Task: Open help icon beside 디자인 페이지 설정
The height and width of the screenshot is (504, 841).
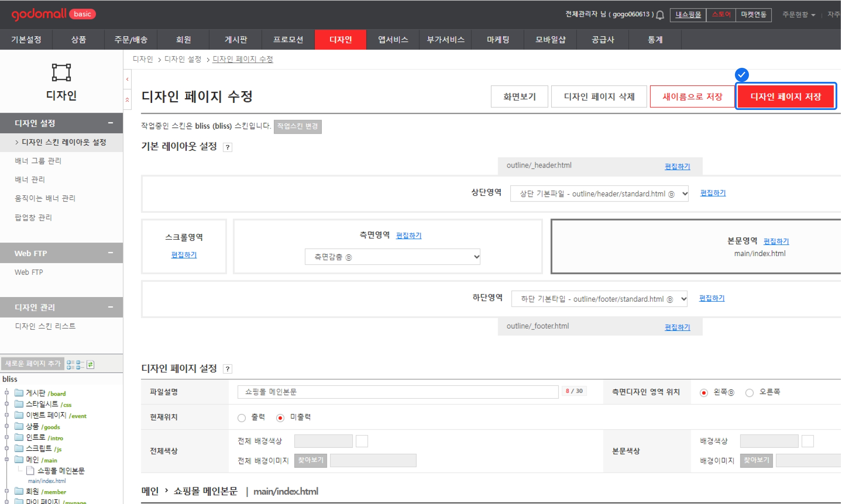Action: (x=228, y=369)
